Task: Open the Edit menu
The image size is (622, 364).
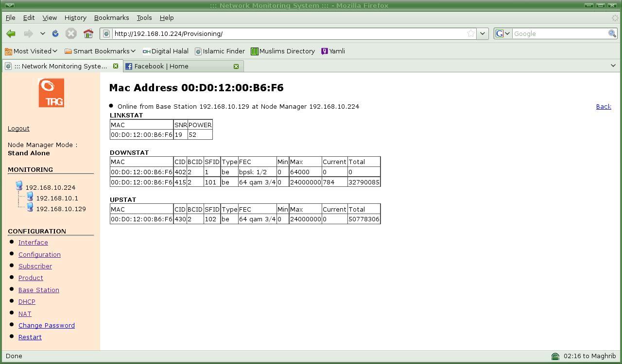Action: click(29, 17)
